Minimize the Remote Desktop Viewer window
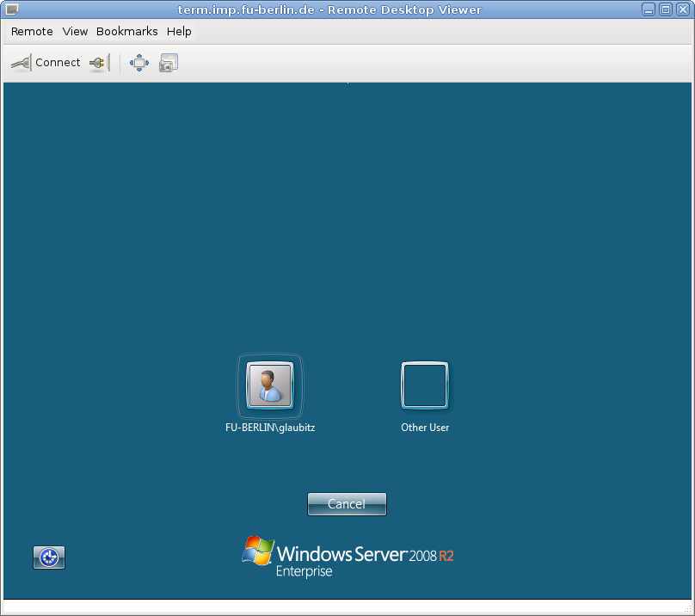 [x=649, y=9]
